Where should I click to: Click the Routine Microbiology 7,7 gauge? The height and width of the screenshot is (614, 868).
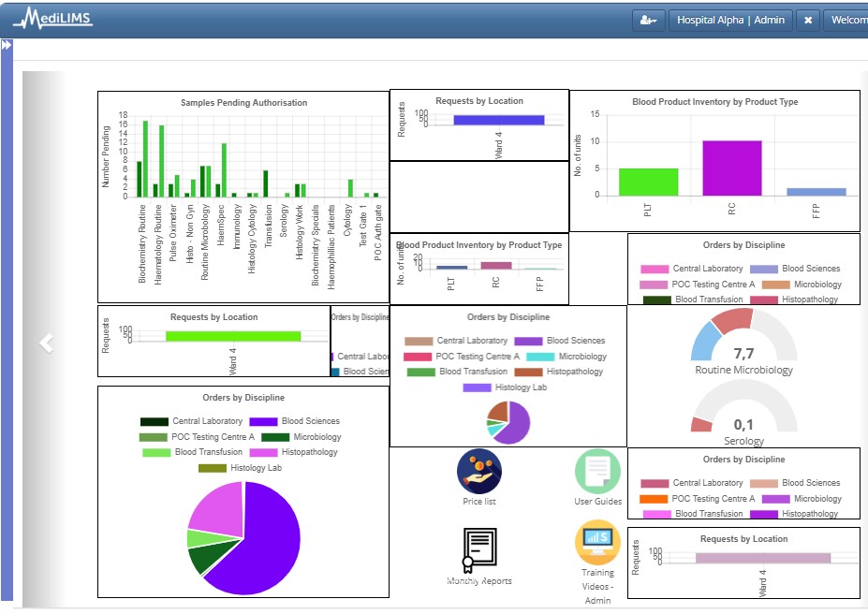744,342
